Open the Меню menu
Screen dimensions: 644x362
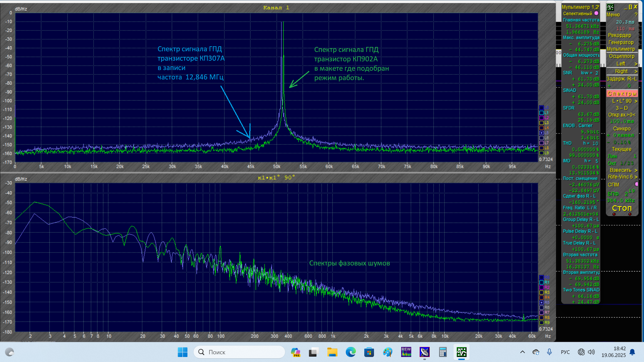613,15
